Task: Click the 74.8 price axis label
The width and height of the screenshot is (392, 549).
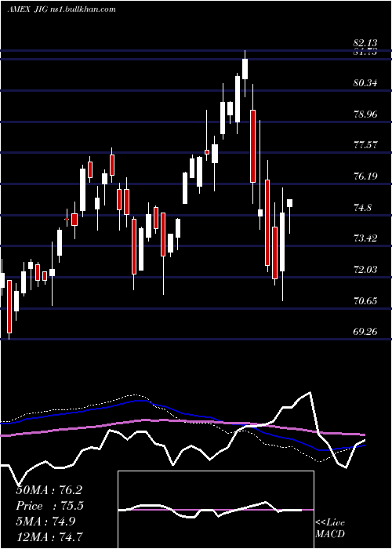Action: 362,208
